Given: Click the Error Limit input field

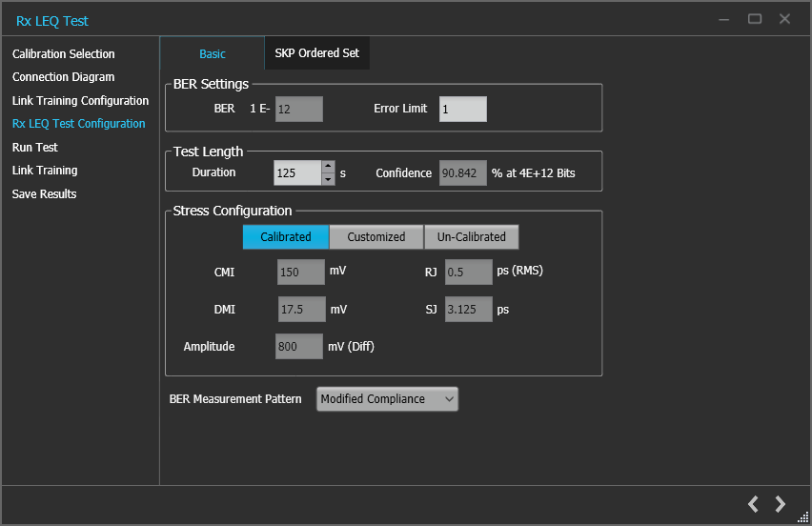Looking at the screenshot, I should click(x=462, y=110).
